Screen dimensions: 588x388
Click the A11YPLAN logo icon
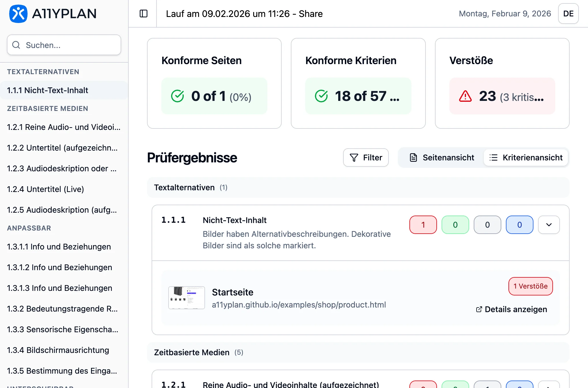pos(18,13)
